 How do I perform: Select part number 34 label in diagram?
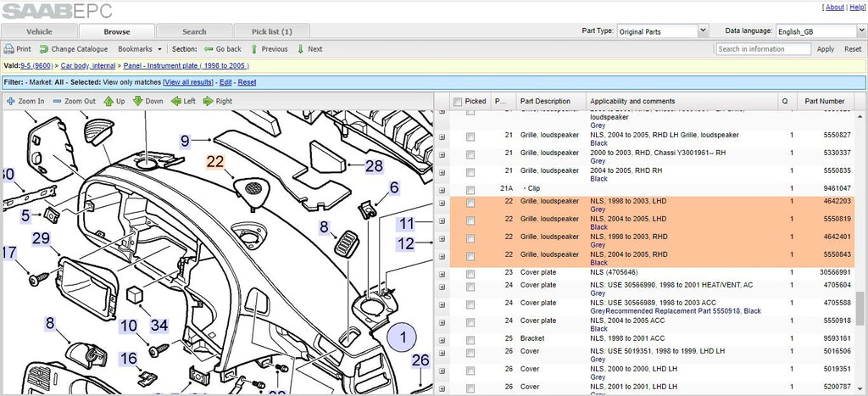[159, 325]
